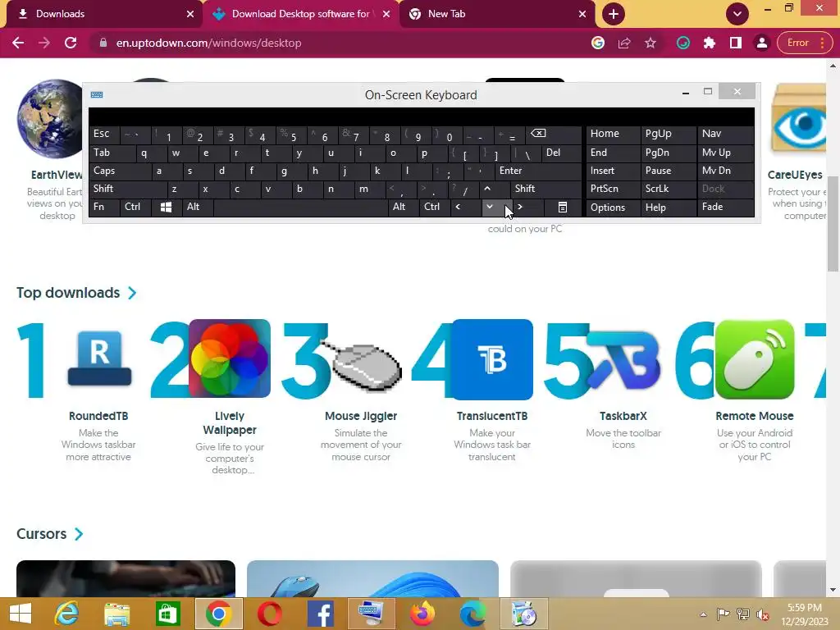The image size is (840, 630).
Task: Click the Google search icon in address bar
Action: [598, 43]
